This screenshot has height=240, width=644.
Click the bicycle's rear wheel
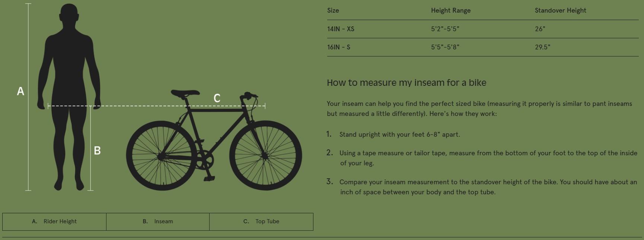tap(161, 156)
